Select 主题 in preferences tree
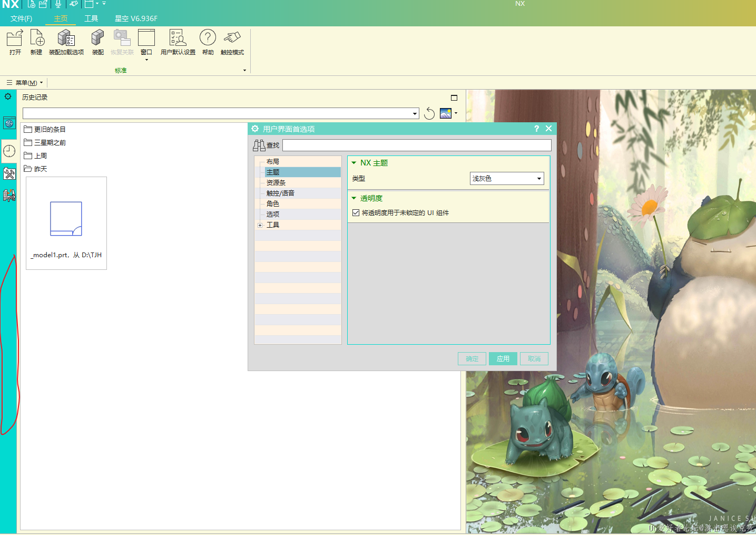This screenshot has height=535, width=756. click(x=273, y=172)
